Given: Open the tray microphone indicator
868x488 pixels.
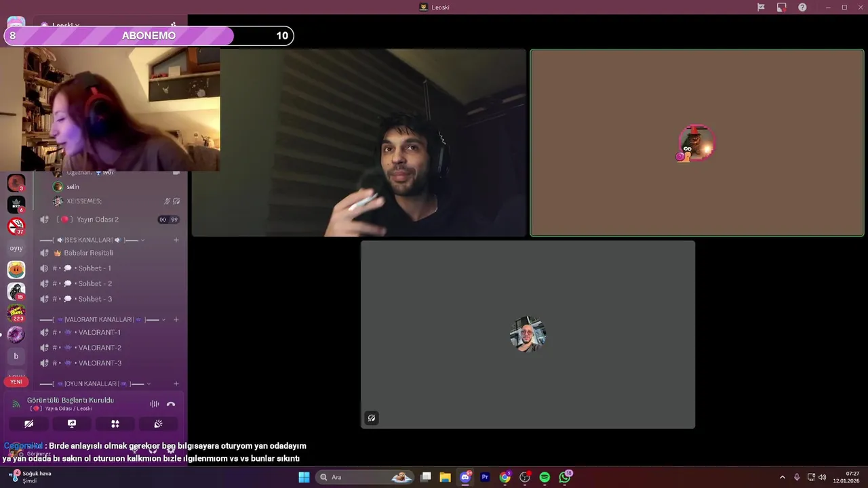Looking at the screenshot, I should click(797, 477).
